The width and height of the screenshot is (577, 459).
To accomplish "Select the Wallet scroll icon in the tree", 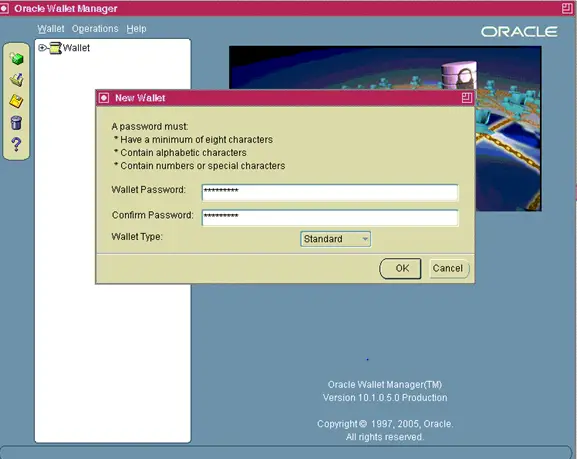I will point(55,48).
